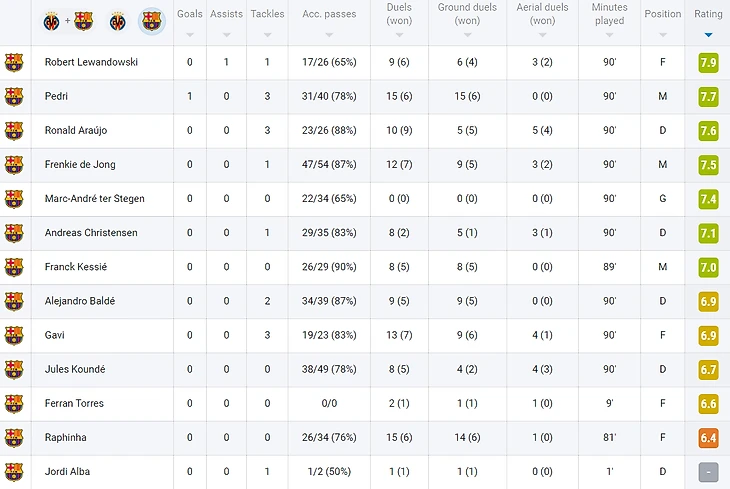Click Barcelona crest beside Pedri

pos(14,97)
